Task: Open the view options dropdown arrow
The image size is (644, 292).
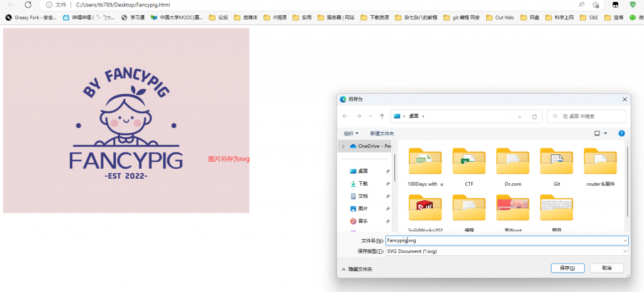Action: [x=606, y=133]
